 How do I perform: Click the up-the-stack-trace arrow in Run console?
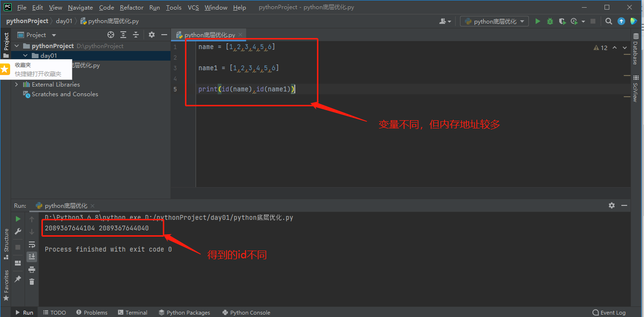[32, 219]
